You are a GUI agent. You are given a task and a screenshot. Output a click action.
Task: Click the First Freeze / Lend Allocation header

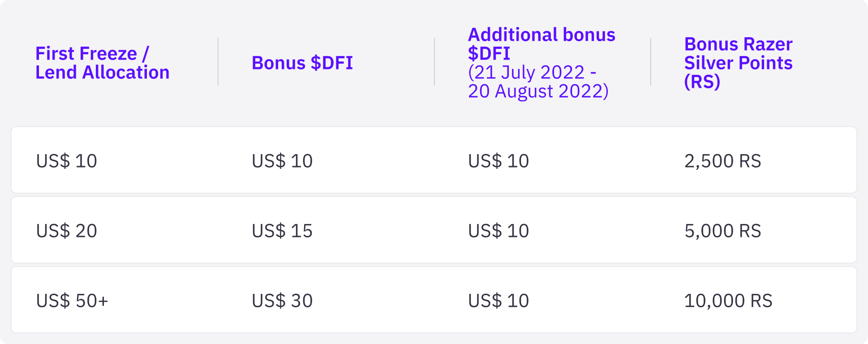tap(102, 63)
